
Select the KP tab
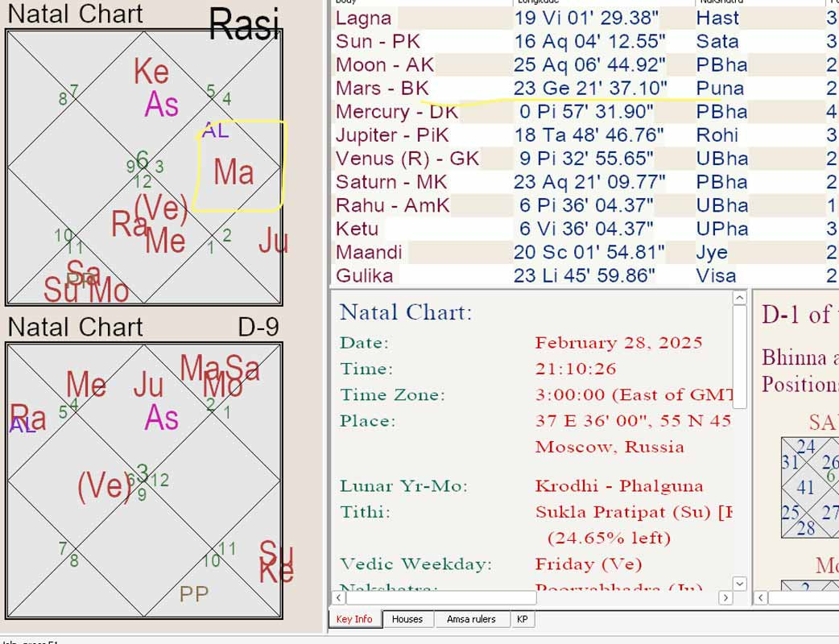523,619
